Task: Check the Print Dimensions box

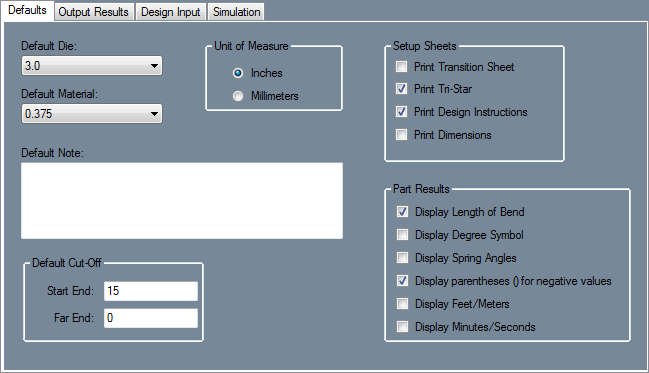Action: 401,135
